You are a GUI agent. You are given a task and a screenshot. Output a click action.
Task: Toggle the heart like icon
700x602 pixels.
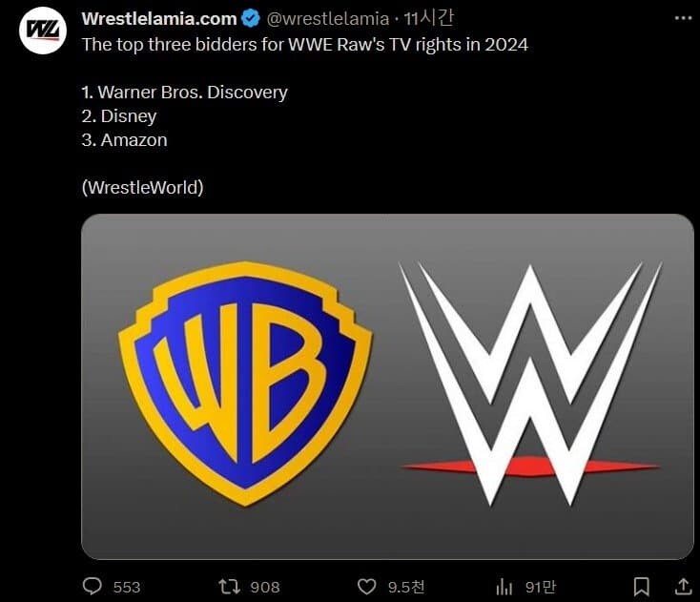367,587
